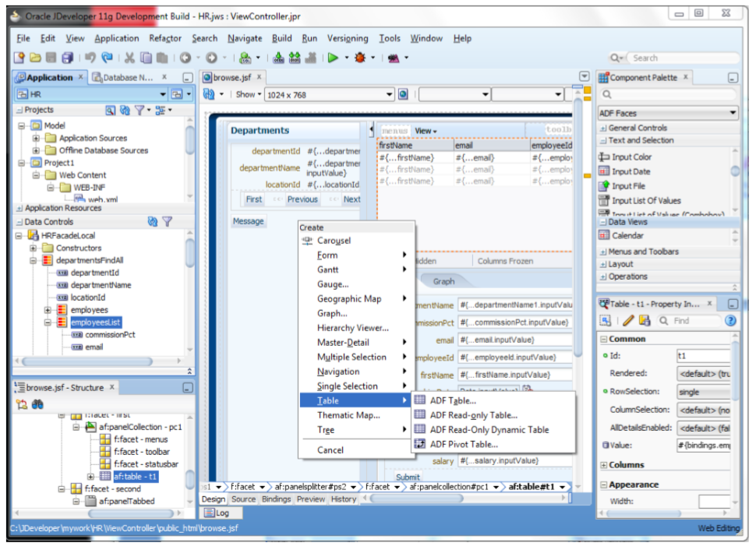Click the green Run icon in the toolbar
The height and width of the screenshot is (550, 756).
pos(333,57)
